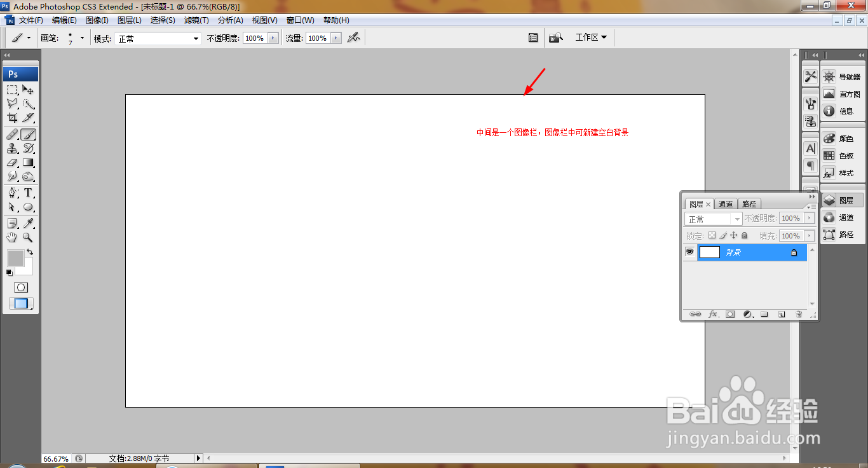This screenshot has width=868, height=468.
Task: Hide the 背景 layer with eye icon
Action: pos(689,252)
